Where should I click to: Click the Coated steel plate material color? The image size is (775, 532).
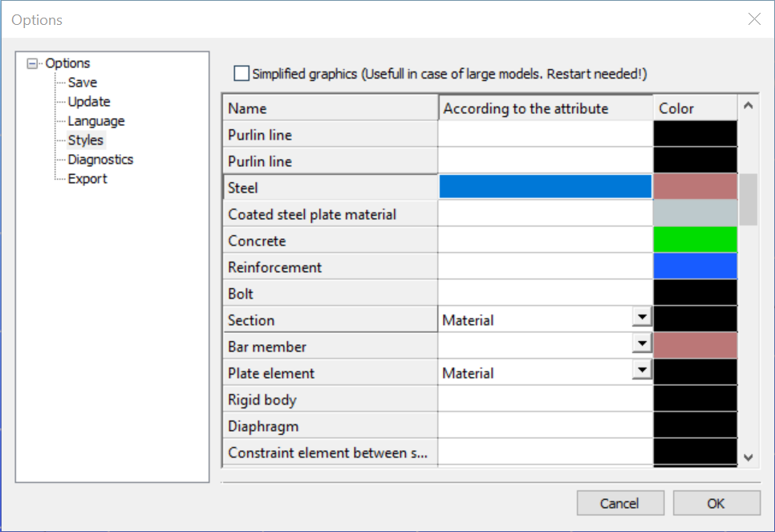click(x=695, y=213)
